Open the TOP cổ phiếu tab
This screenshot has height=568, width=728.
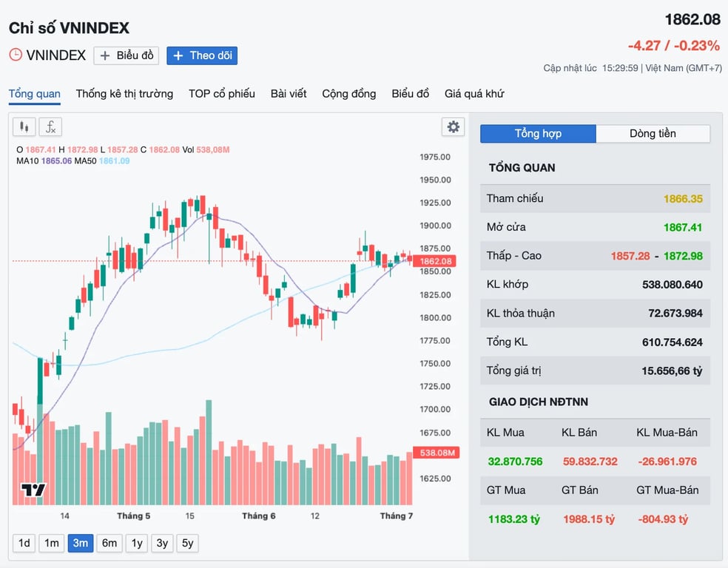pyautogui.click(x=222, y=94)
